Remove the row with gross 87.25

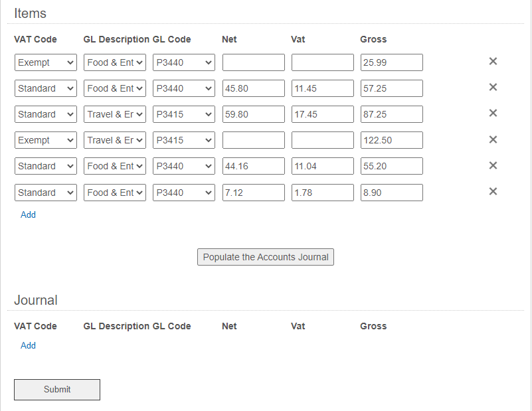[493, 114]
